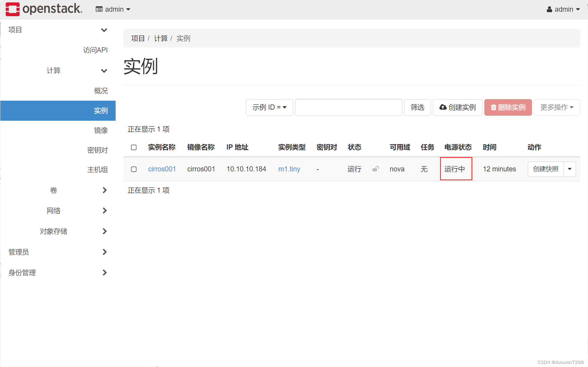This screenshot has height=367, width=588.
Task: Click the 运行中 power state cell
Action: 455,169
